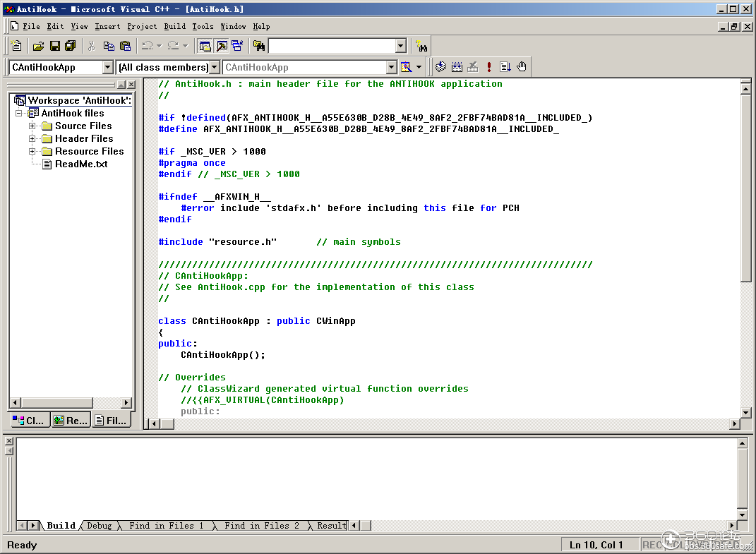Toggle the Workspace window button
Viewport: 756px width, 554px height.
[x=205, y=46]
